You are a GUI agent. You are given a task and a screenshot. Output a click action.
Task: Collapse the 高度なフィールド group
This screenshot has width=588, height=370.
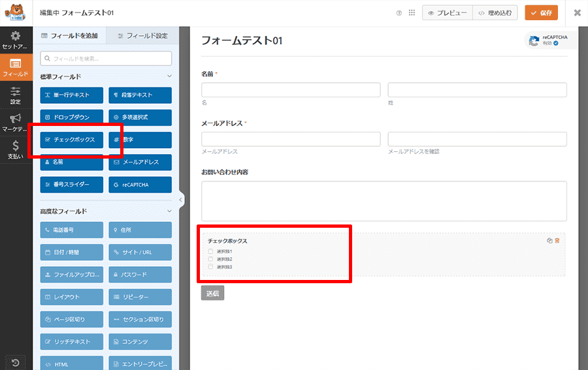click(169, 211)
